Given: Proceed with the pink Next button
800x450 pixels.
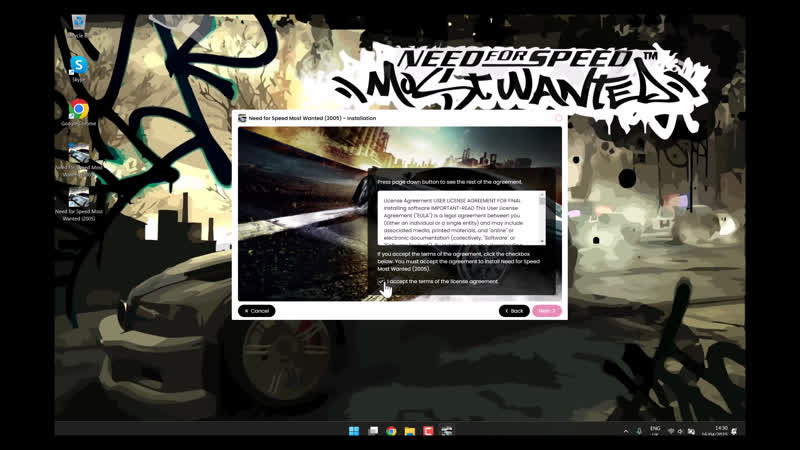Looking at the screenshot, I should [547, 311].
